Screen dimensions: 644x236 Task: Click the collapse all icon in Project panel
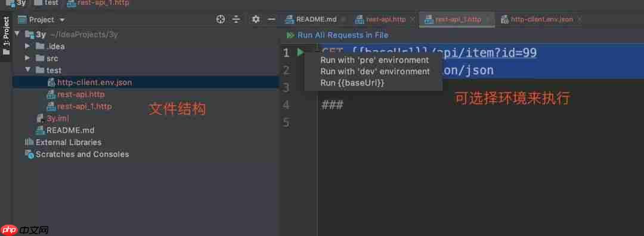(x=236, y=19)
